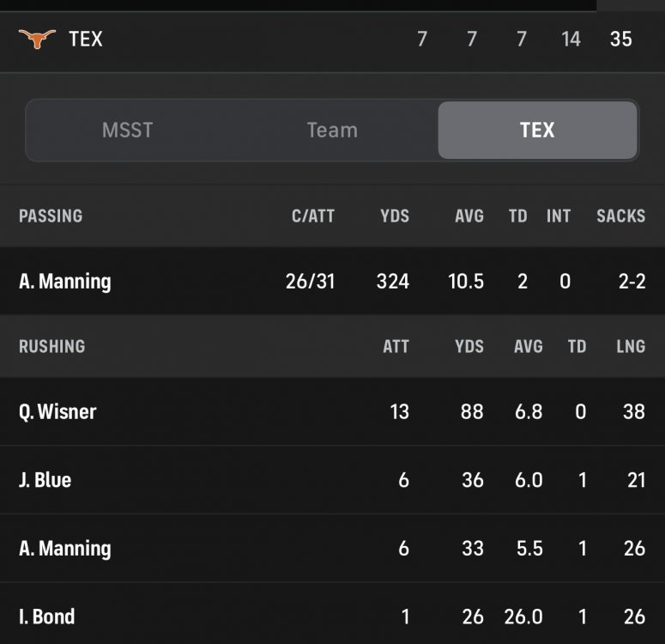Open A. Manning rushing row
This screenshot has height=644, width=665.
tap(65, 549)
